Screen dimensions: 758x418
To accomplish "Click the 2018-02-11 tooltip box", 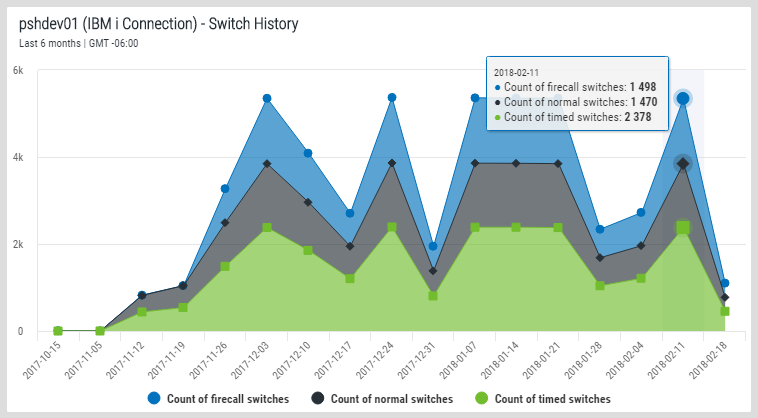I will [x=575, y=95].
